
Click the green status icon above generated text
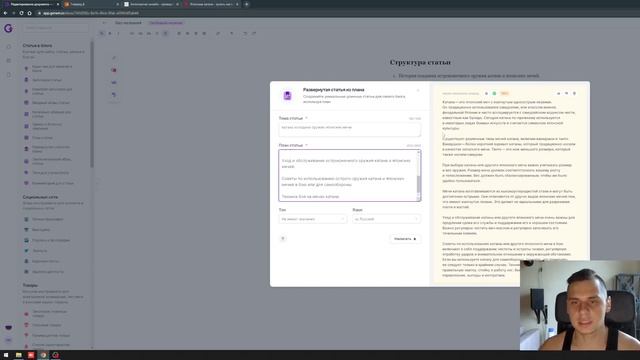pos(494,93)
